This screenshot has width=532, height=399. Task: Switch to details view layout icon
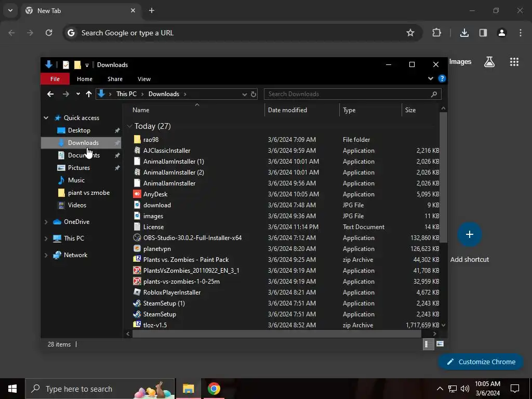[428, 344]
